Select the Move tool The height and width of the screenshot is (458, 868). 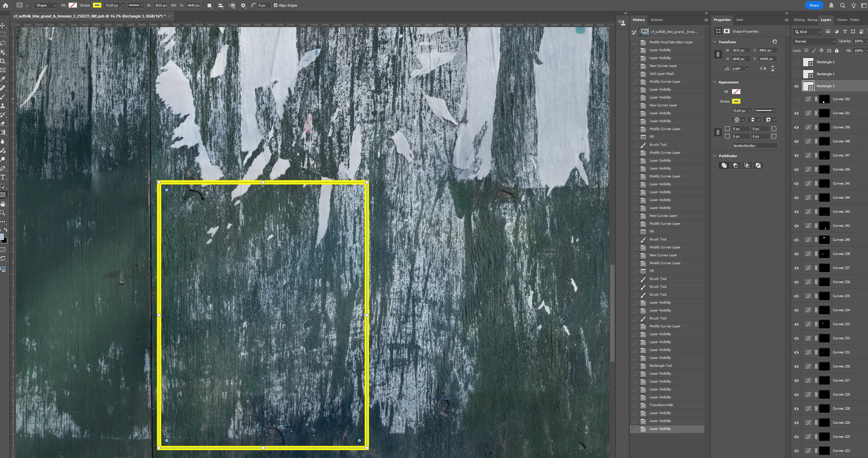tap(3, 26)
